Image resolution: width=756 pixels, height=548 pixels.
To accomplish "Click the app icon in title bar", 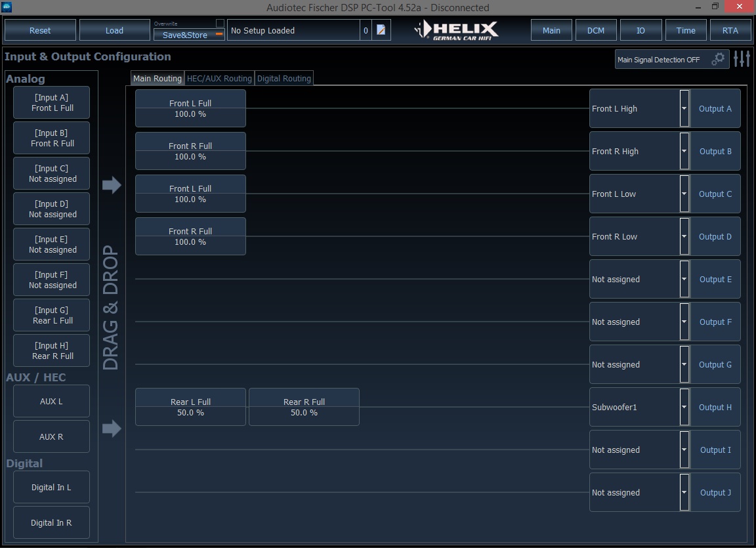I will (7, 7).
